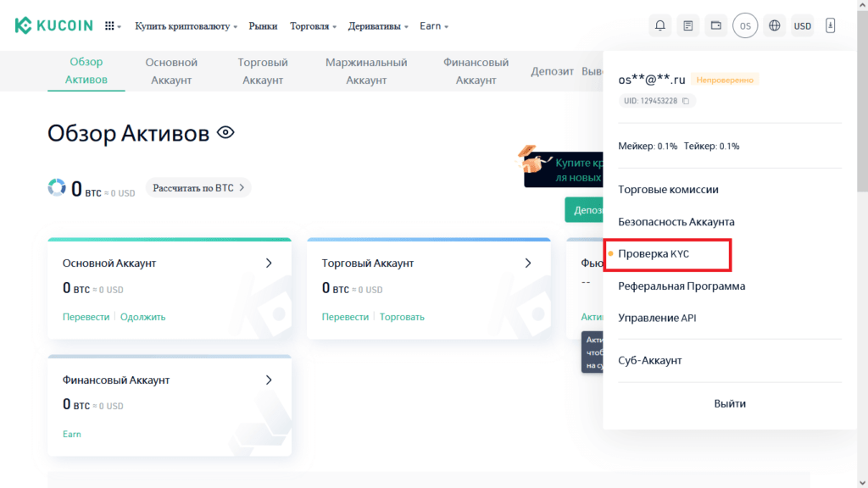Screen dimensions: 868x488
Task: Open the OS profile avatar
Action: click(x=745, y=25)
